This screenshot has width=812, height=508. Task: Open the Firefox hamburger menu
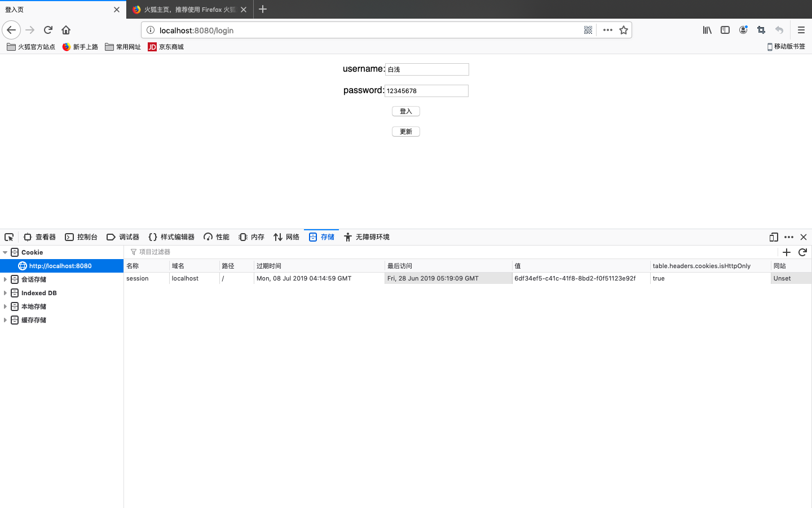[x=801, y=30]
